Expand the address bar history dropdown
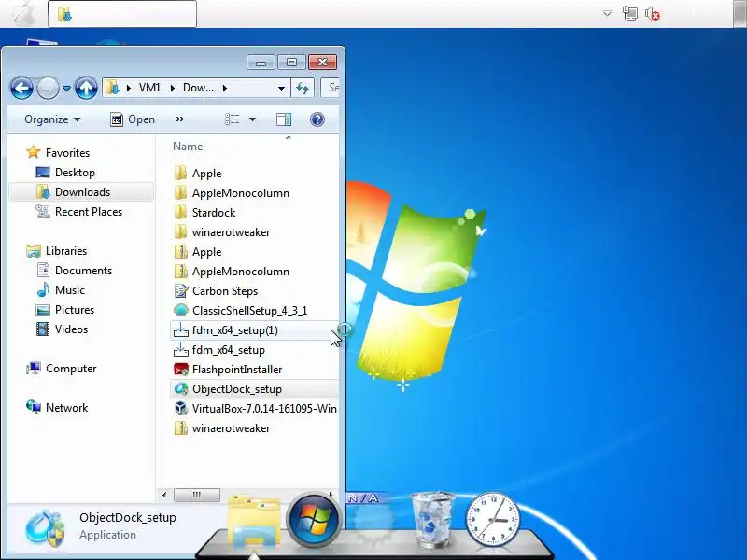The height and width of the screenshot is (560, 747). [x=282, y=88]
